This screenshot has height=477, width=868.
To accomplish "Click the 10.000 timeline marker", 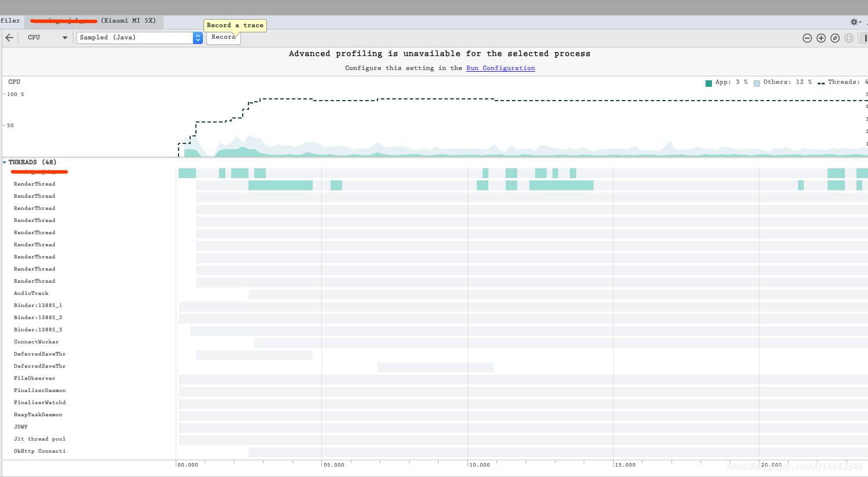I will [480, 465].
